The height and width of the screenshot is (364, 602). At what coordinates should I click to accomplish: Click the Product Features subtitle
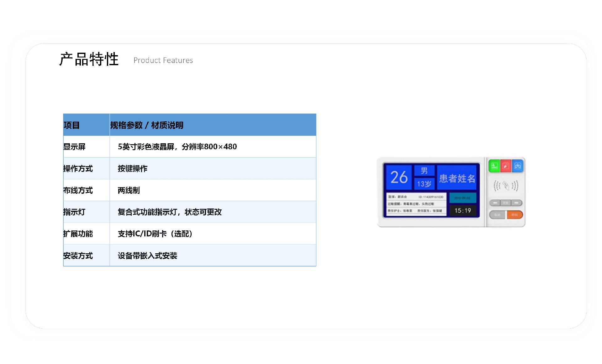(163, 60)
